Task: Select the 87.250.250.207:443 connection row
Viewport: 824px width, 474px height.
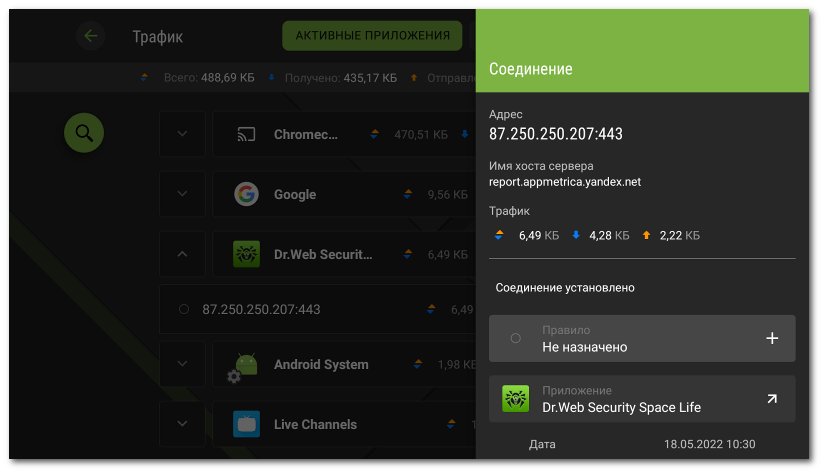Action: point(318,309)
